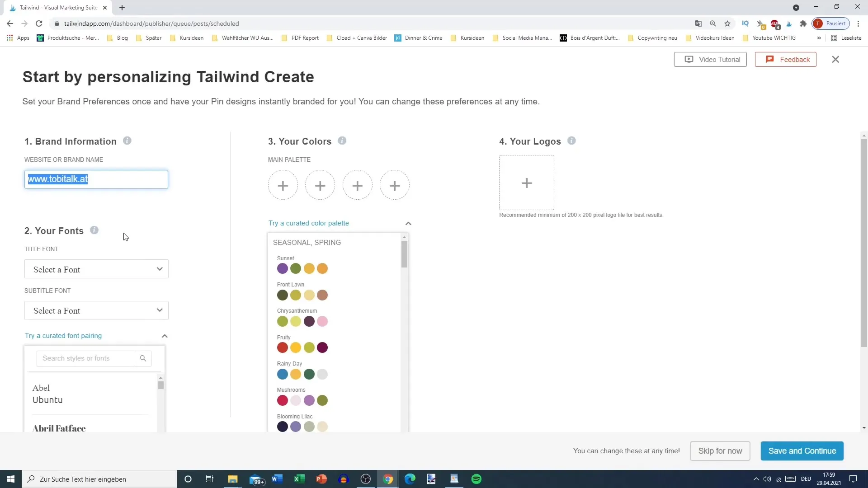868x488 pixels.
Task: Select the Abril Fatface font pairing
Action: pos(90,427)
